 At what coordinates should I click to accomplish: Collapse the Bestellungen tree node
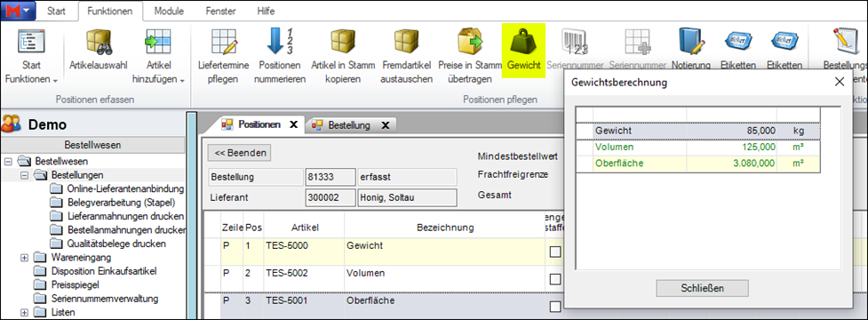click(x=24, y=175)
